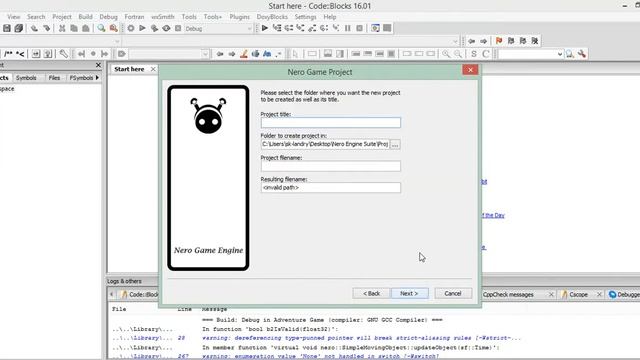Select the Start here editor tab

129,69
